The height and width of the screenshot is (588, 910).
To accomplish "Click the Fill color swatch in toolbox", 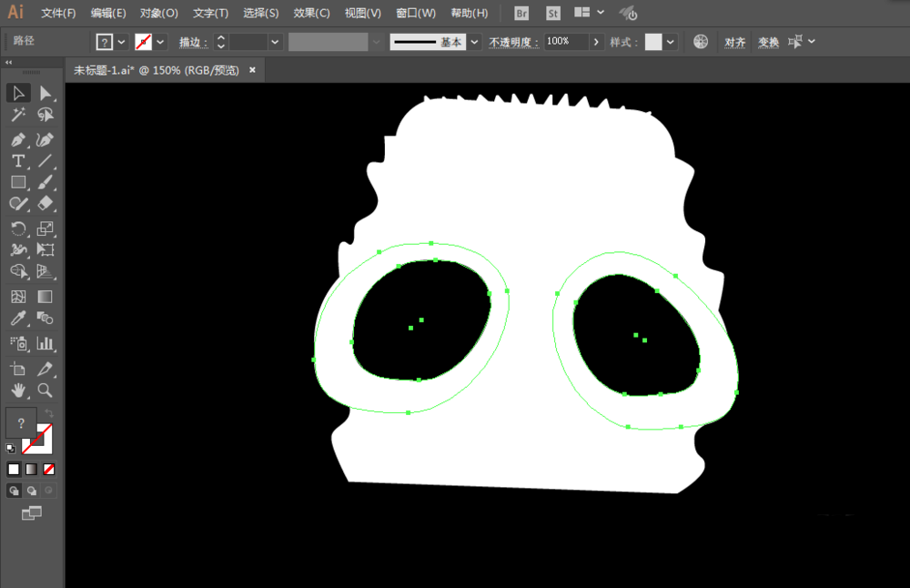I will pyautogui.click(x=21, y=422).
